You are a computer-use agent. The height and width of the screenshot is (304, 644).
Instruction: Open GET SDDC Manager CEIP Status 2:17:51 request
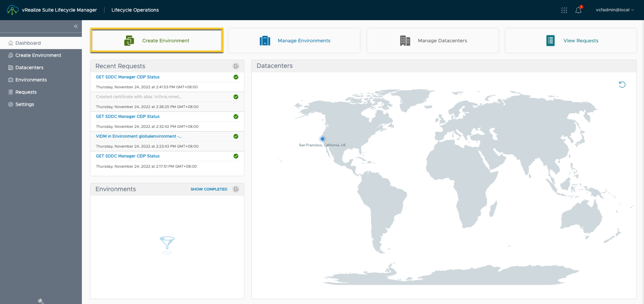[127, 156]
